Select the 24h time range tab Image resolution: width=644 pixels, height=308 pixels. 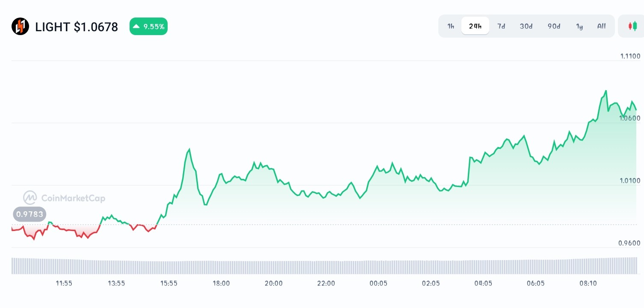coord(475,26)
